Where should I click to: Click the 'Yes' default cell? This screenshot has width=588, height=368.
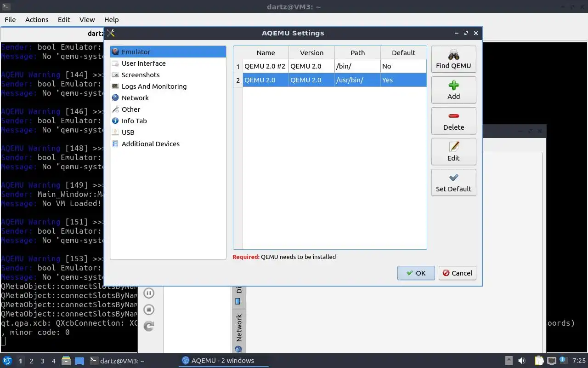point(403,80)
